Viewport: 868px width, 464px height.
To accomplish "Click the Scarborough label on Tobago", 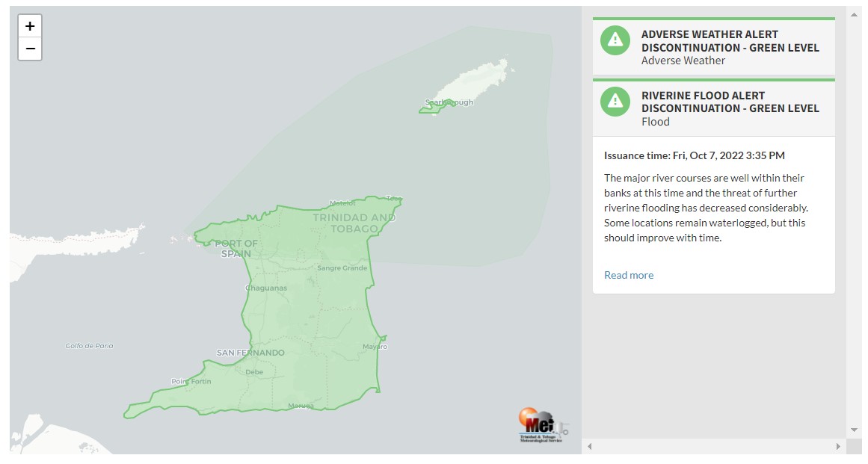I will [449, 102].
